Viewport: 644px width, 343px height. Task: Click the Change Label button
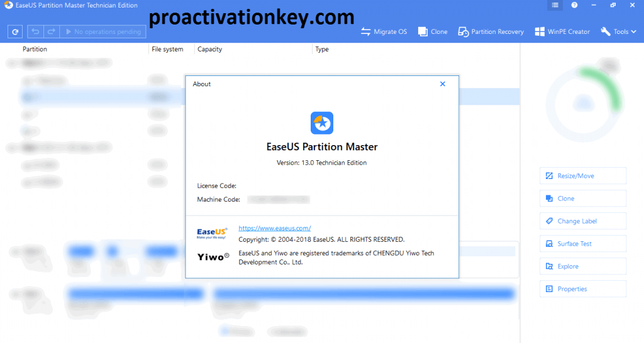[582, 220]
